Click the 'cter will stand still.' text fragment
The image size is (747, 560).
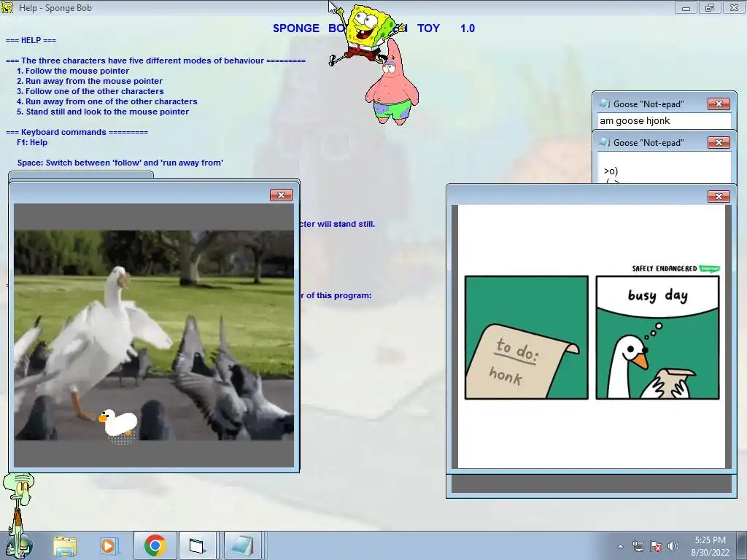(337, 224)
